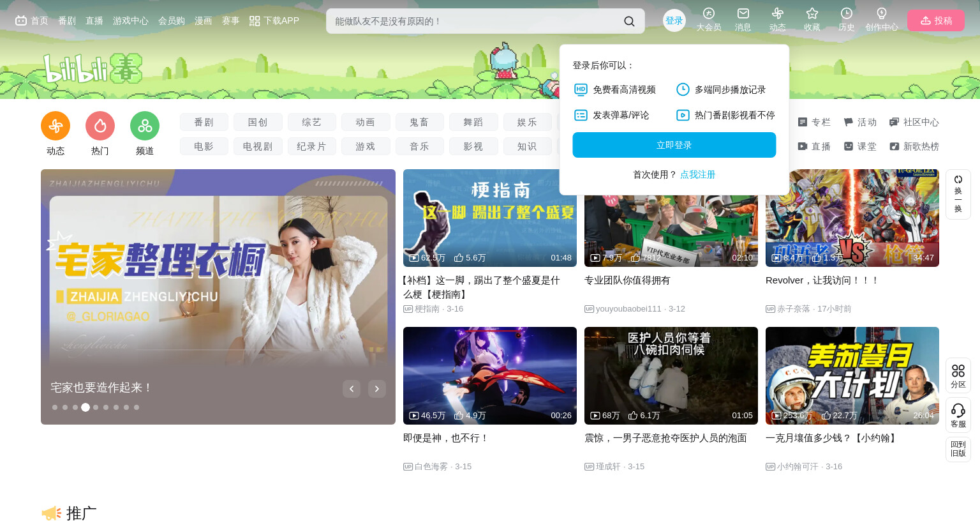Screen dimensions: 980x521
Task: Click the search magnifier icon
Action: pos(629,21)
